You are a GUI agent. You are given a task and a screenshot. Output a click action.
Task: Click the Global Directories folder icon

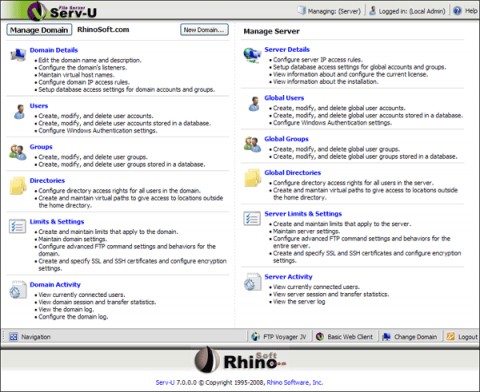[253, 178]
